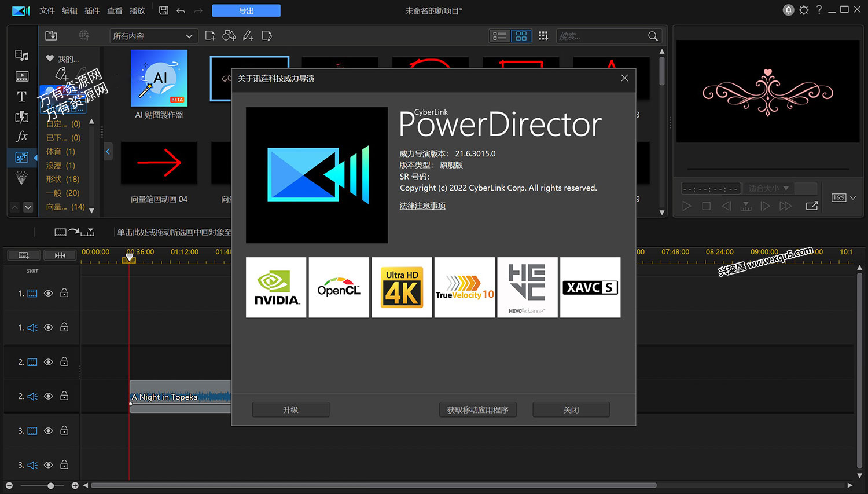Click the save project floppy icon

click(164, 10)
